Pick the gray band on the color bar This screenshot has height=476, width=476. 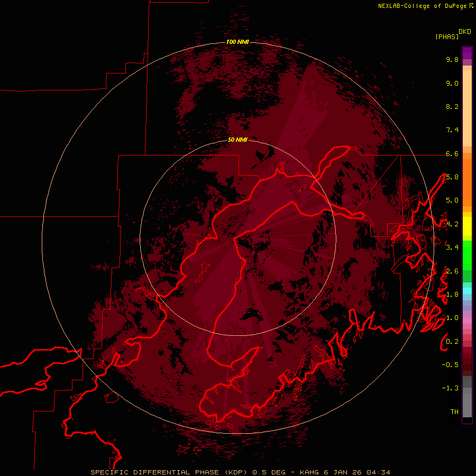click(x=467, y=397)
